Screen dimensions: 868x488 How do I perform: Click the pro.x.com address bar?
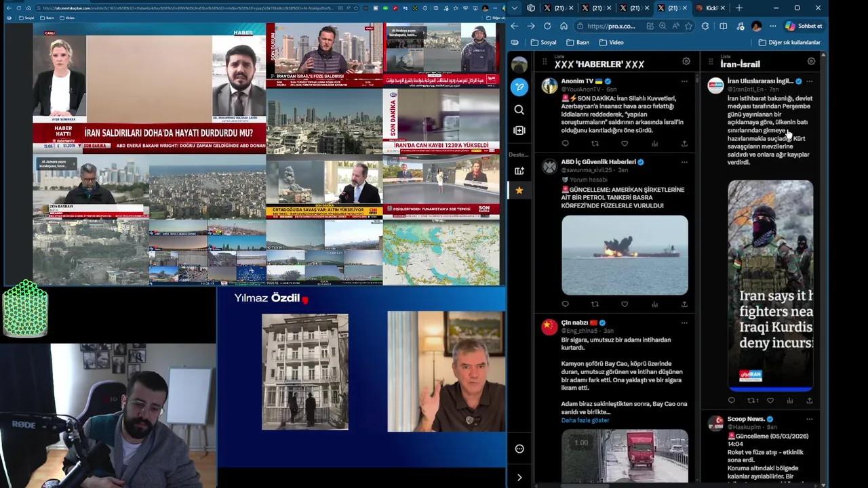tap(634, 26)
